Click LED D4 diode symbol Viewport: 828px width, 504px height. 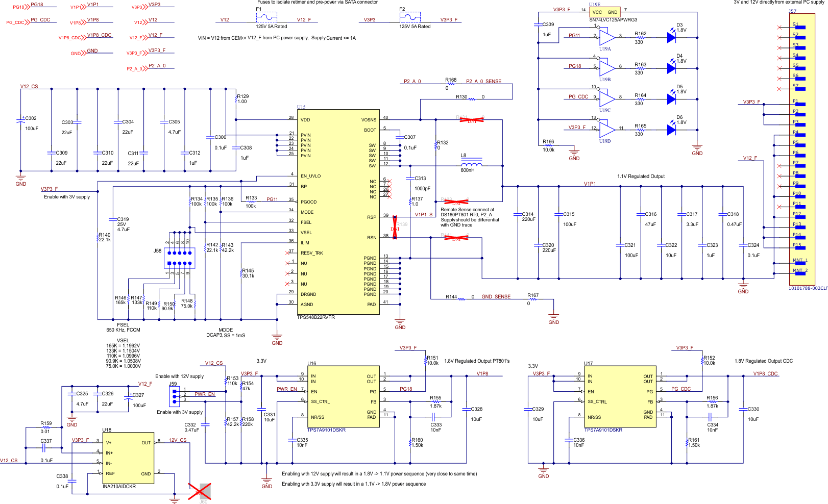(672, 68)
